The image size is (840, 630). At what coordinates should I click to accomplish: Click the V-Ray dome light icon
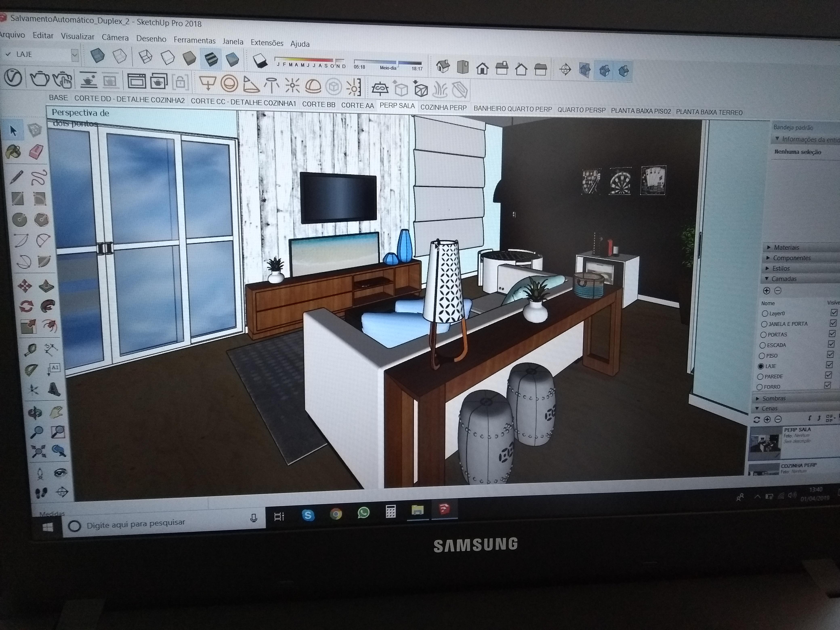tap(313, 87)
